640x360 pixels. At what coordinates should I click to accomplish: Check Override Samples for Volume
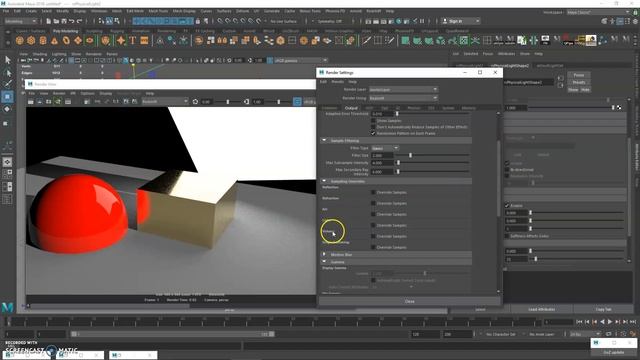(373, 236)
